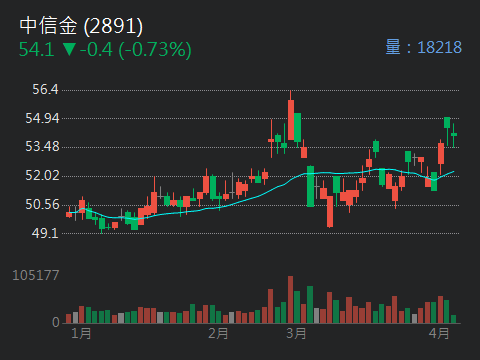
Task: Click the last green candlestick on the right
Action: pos(454,135)
